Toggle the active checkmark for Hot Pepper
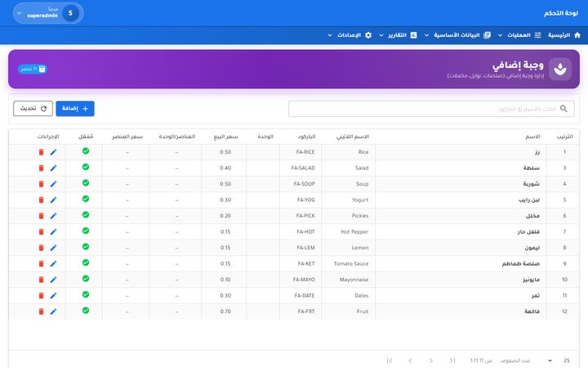The width and height of the screenshot is (588, 368). [86, 231]
